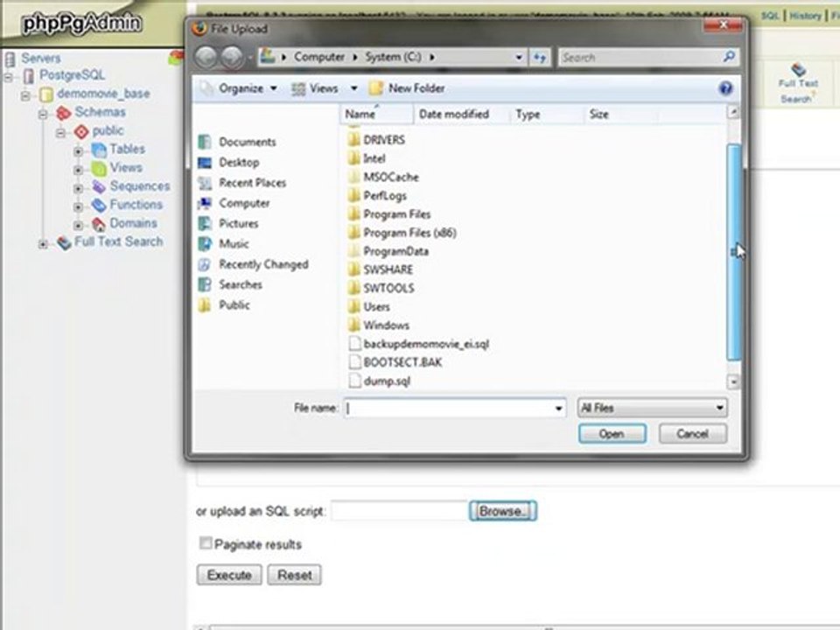Sort by the Type column header
Screen dimensions: 840x630
[546, 114]
